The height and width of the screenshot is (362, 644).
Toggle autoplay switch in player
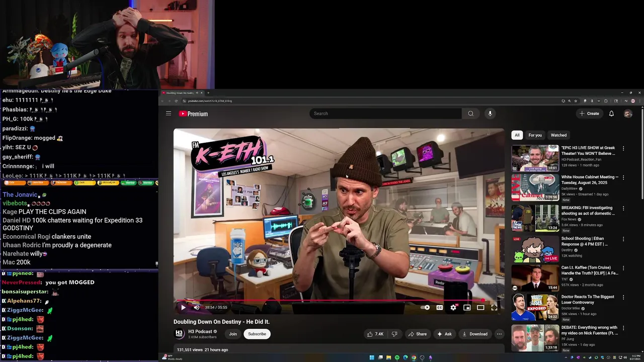pyautogui.click(x=426, y=307)
